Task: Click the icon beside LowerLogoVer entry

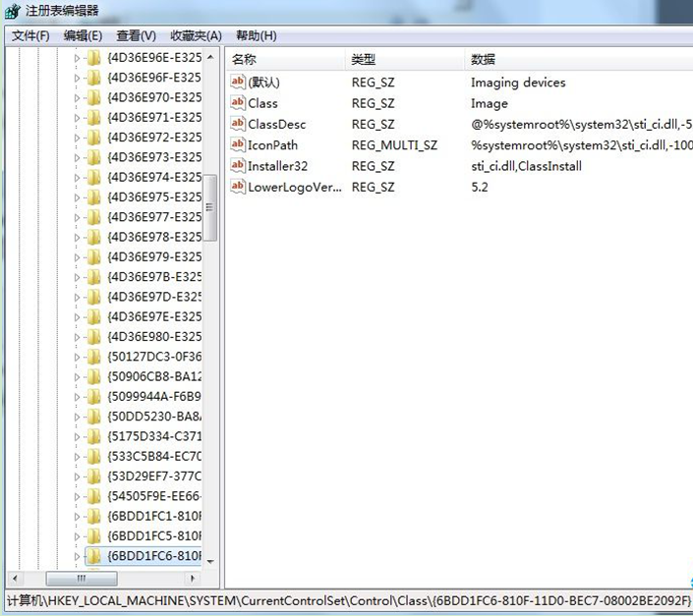Action: point(237,186)
